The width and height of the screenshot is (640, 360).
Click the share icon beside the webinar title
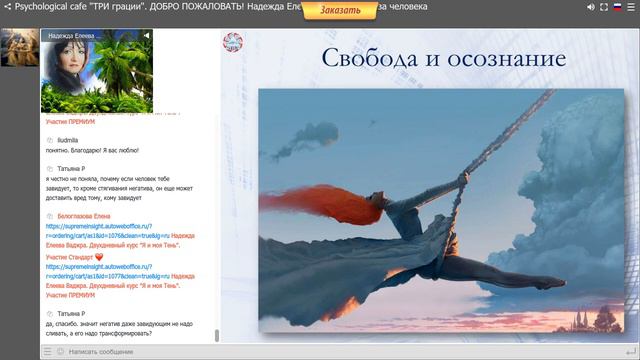coord(7,7)
